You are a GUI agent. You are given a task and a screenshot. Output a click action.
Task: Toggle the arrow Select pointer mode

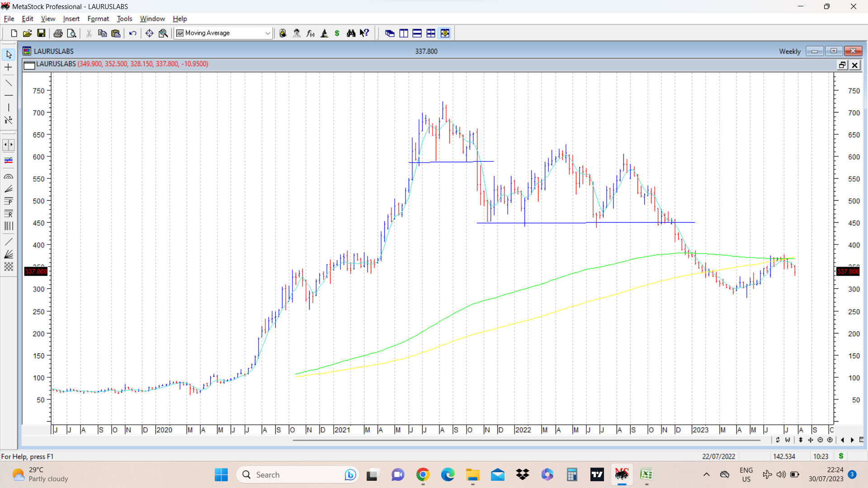9,54
